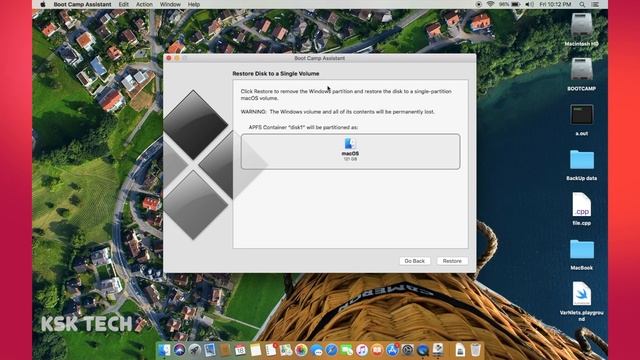
Task: Open Spotlight search magnifier
Action: click(582, 4)
